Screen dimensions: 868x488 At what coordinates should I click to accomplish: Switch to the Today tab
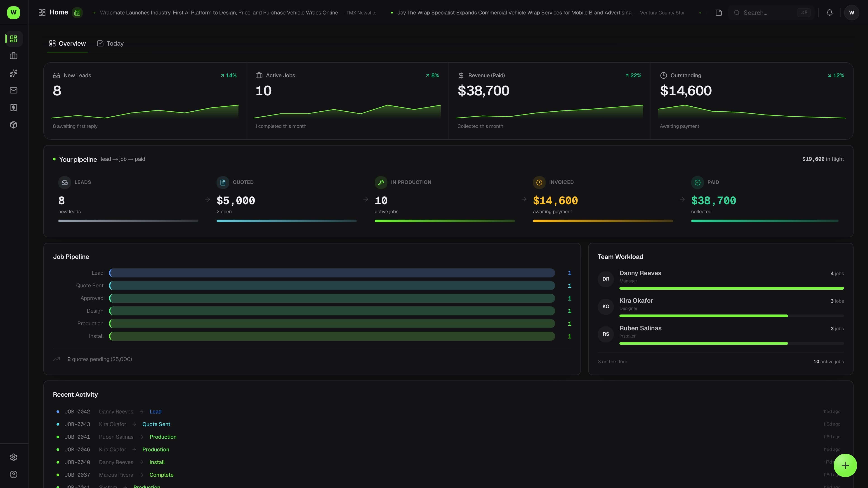[111, 43]
